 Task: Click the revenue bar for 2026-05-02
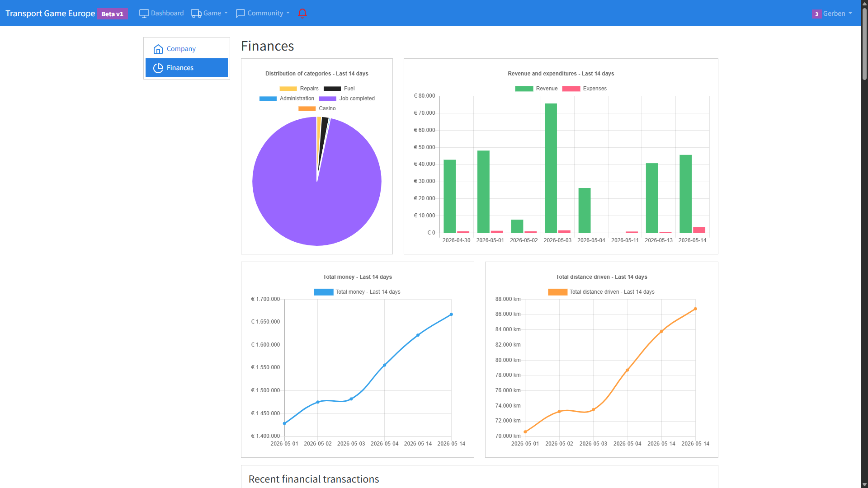[x=517, y=226]
